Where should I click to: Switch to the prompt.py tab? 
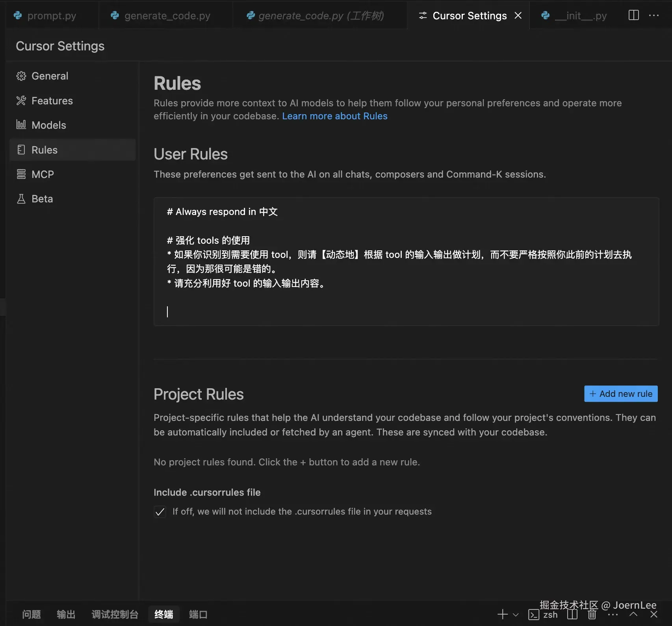[52, 16]
